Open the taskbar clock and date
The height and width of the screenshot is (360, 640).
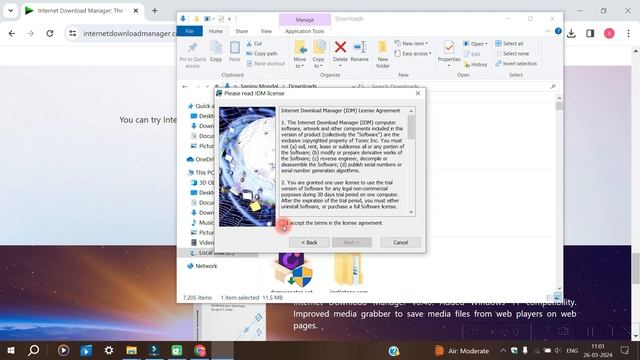[x=598, y=351]
